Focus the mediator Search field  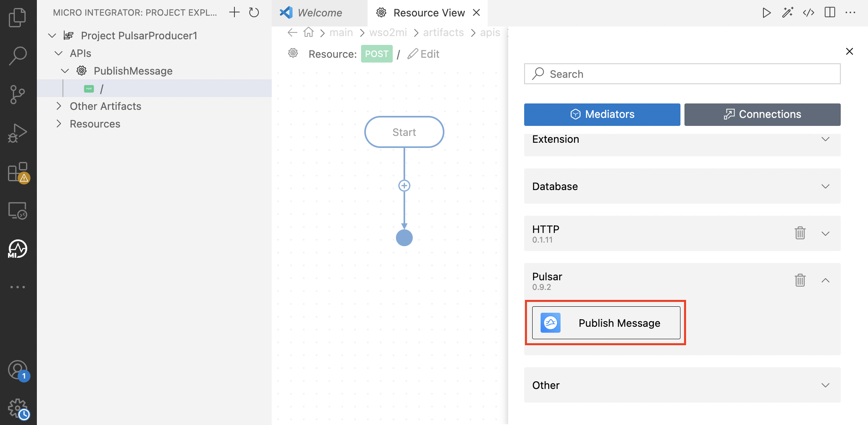tap(682, 74)
